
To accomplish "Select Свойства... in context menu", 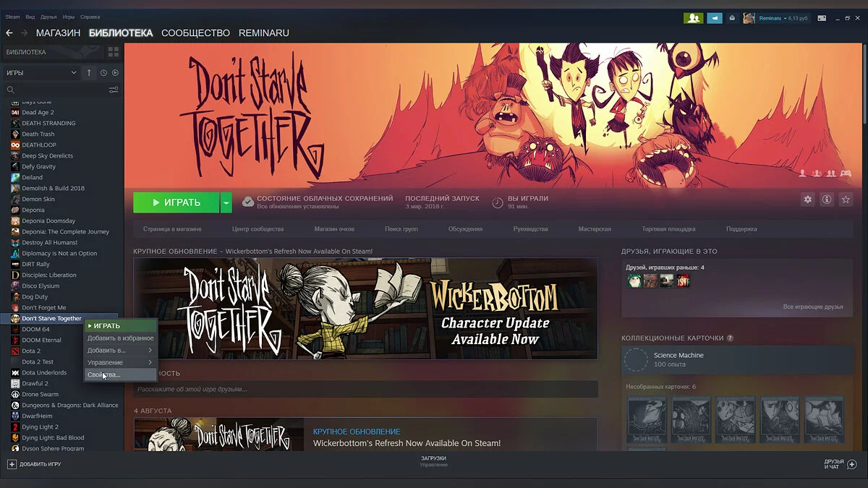I will coord(120,374).
